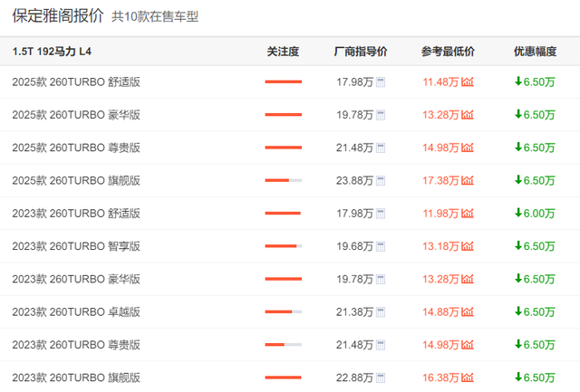
Task: Click the 参考最低价 column header
Action: coord(448,52)
